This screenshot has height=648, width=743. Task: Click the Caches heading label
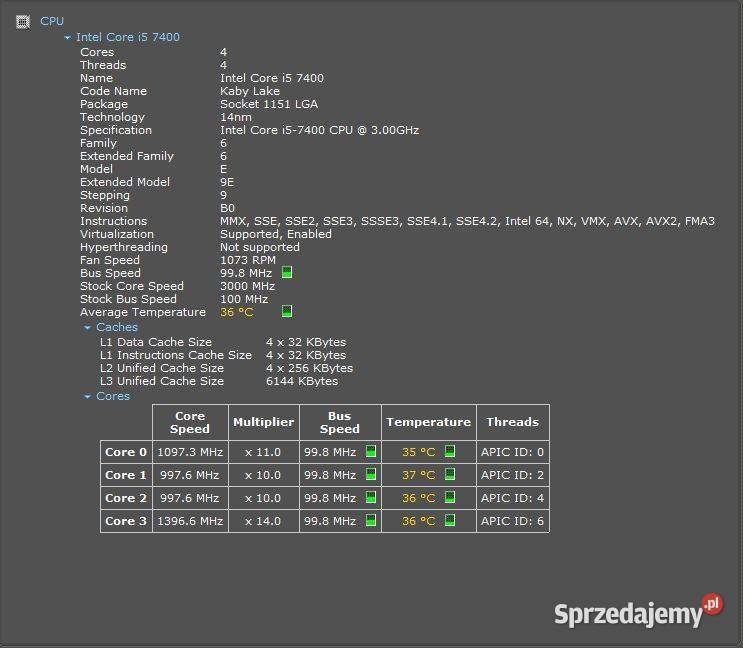[x=117, y=327]
